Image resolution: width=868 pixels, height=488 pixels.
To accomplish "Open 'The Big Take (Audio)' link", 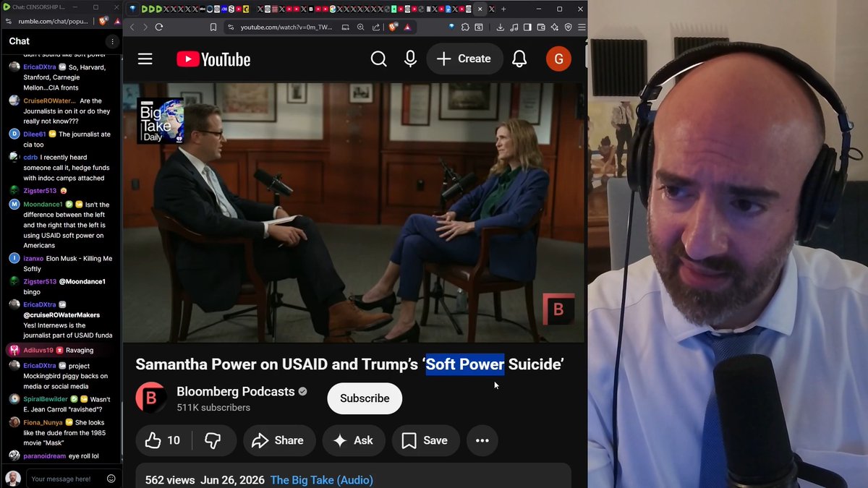I will [322, 480].
